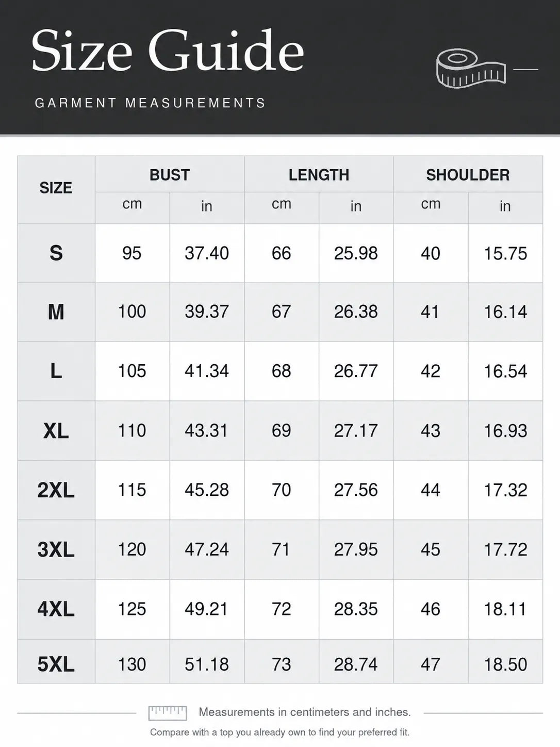
Task: Select the Size Guide title
Action: [168, 50]
